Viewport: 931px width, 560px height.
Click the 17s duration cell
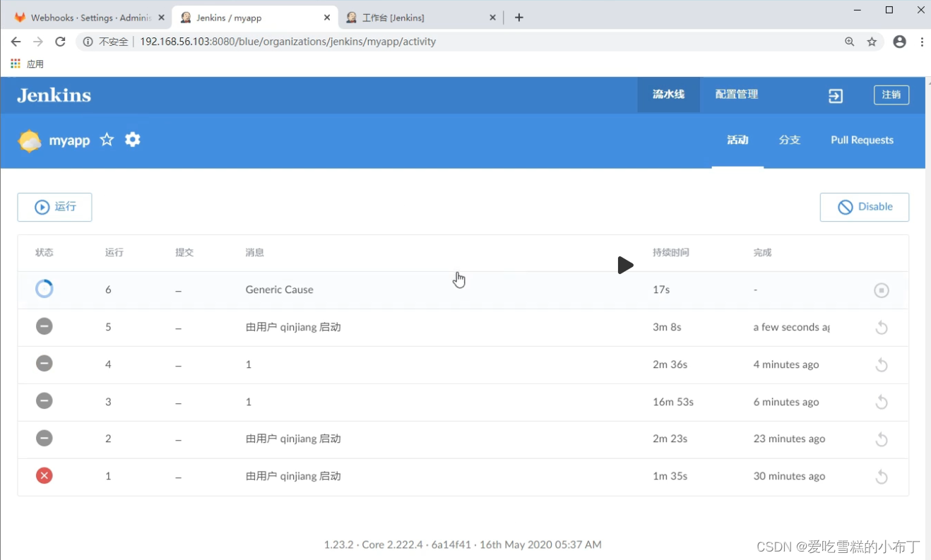[661, 290]
